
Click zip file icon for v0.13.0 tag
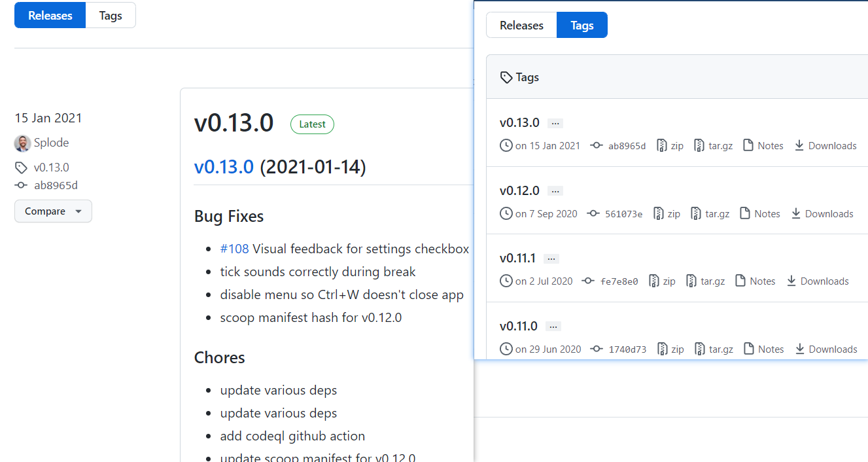(662, 145)
